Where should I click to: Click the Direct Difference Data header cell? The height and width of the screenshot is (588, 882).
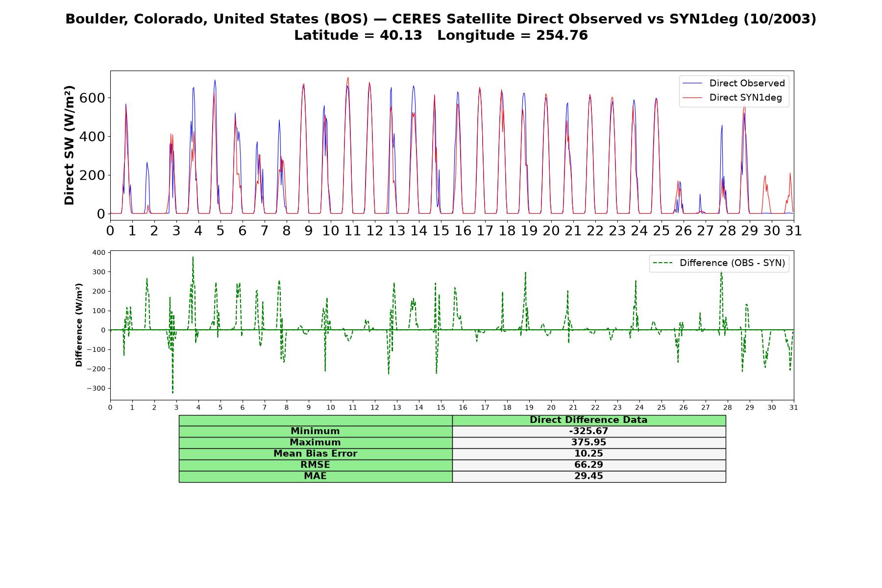point(588,420)
